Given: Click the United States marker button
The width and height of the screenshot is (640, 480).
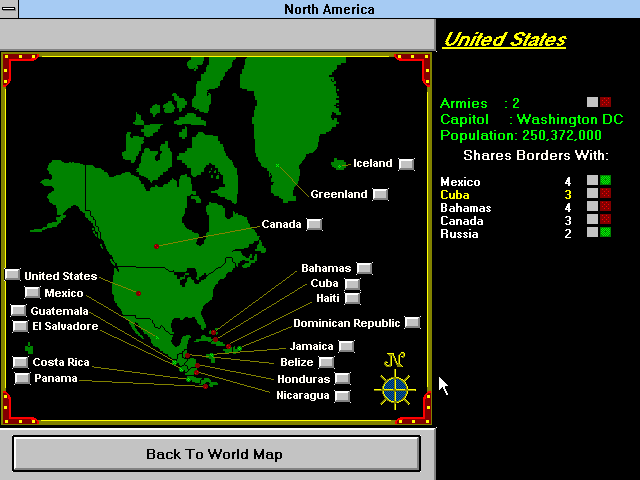Looking at the screenshot, I should pyautogui.click(x=12, y=275).
